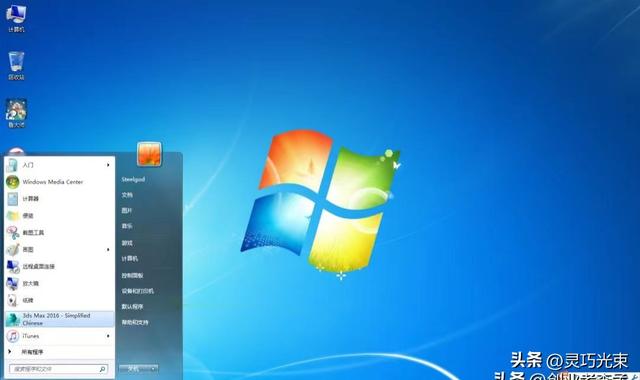Expand 入门 submenu arrow
Viewport: 640px width, 380px height.
coord(108,165)
